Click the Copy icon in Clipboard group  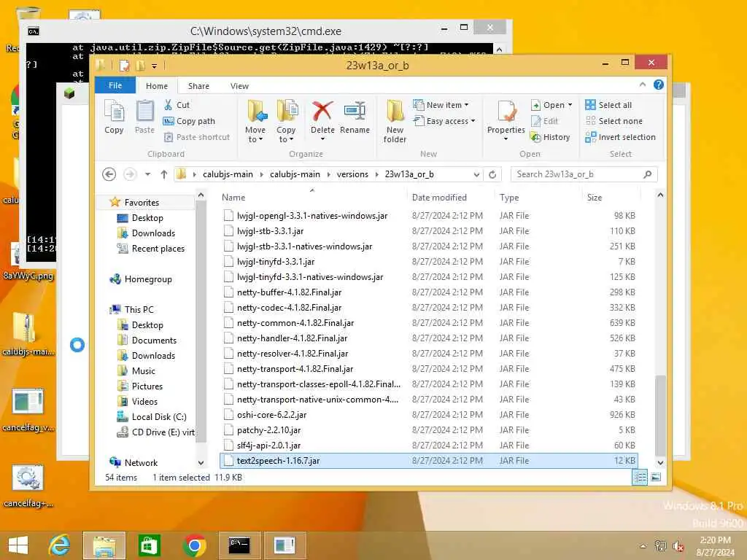point(114,117)
